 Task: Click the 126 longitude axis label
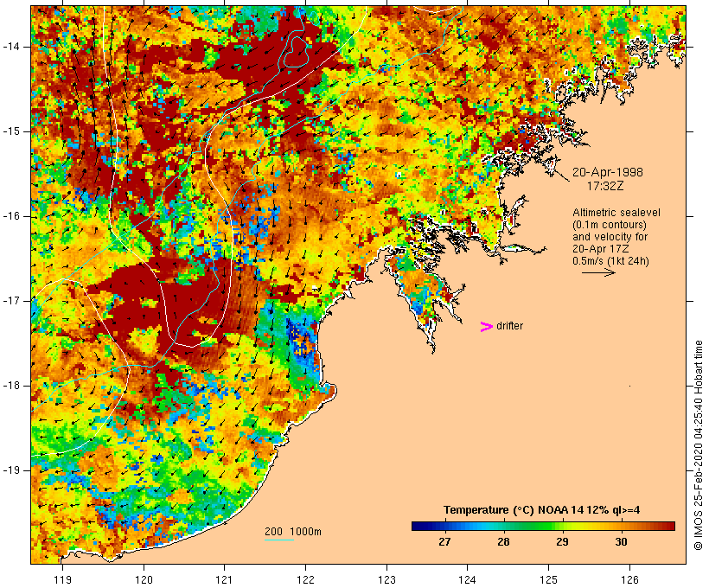point(629,579)
